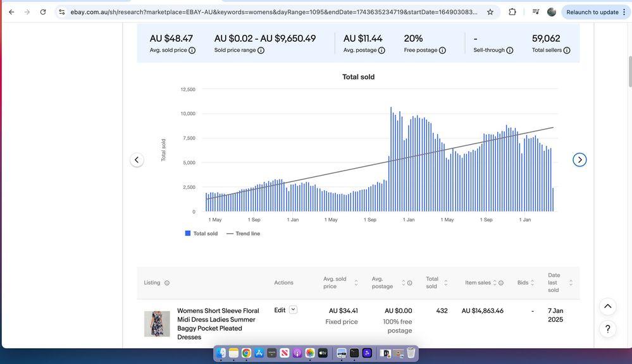
Task: Sort table by Date last sold
Action: pyautogui.click(x=571, y=282)
